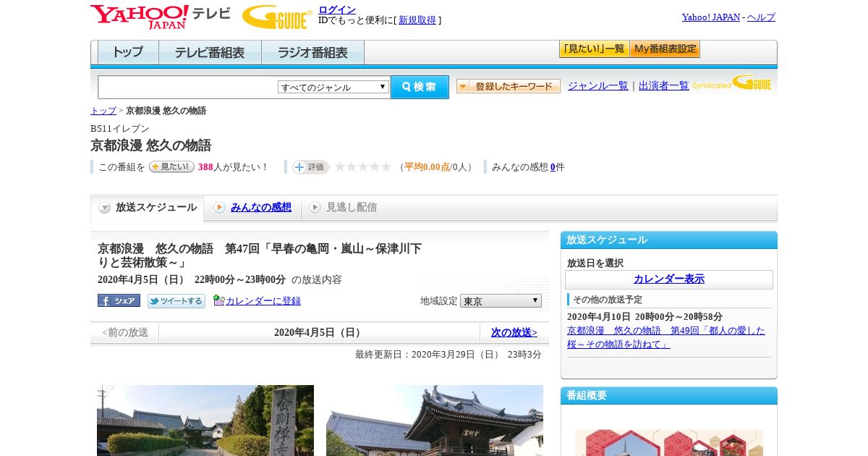Open カレンダー表示 in schedule panel

point(668,279)
